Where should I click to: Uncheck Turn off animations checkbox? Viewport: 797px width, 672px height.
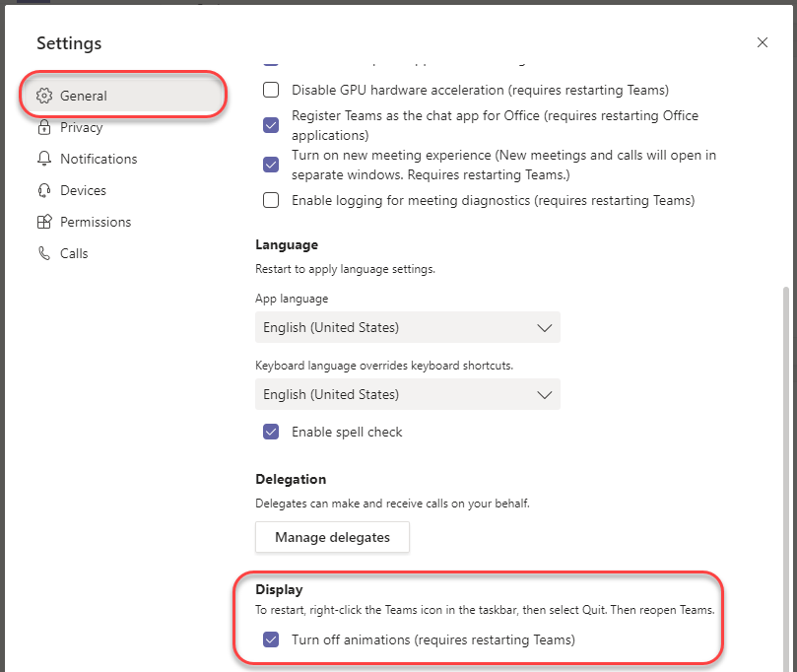271,639
